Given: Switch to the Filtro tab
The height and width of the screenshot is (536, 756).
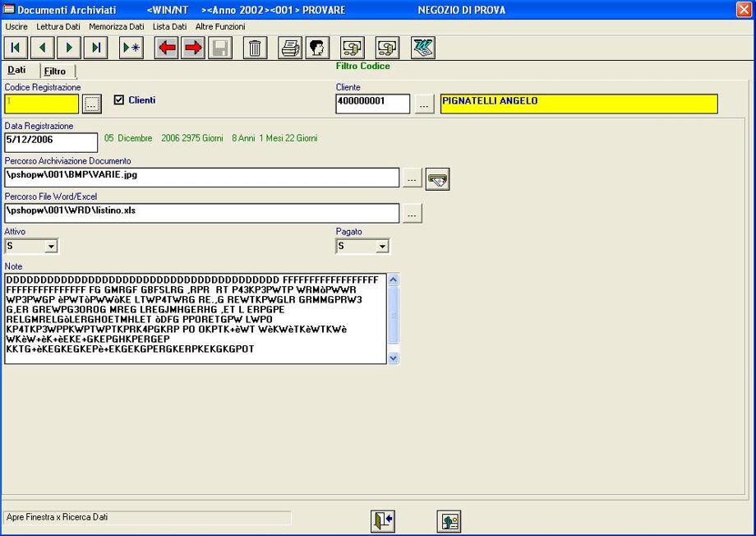Looking at the screenshot, I should pyautogui.click(x=55, y=72).
